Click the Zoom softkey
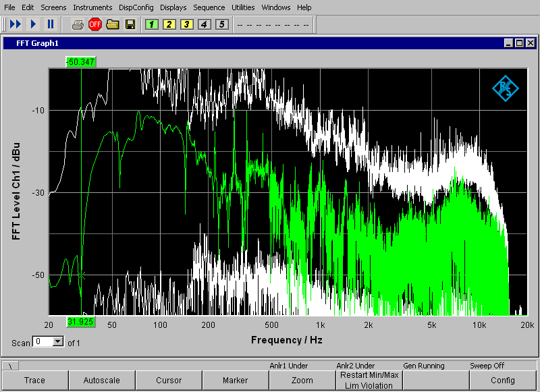 [302, 381]
